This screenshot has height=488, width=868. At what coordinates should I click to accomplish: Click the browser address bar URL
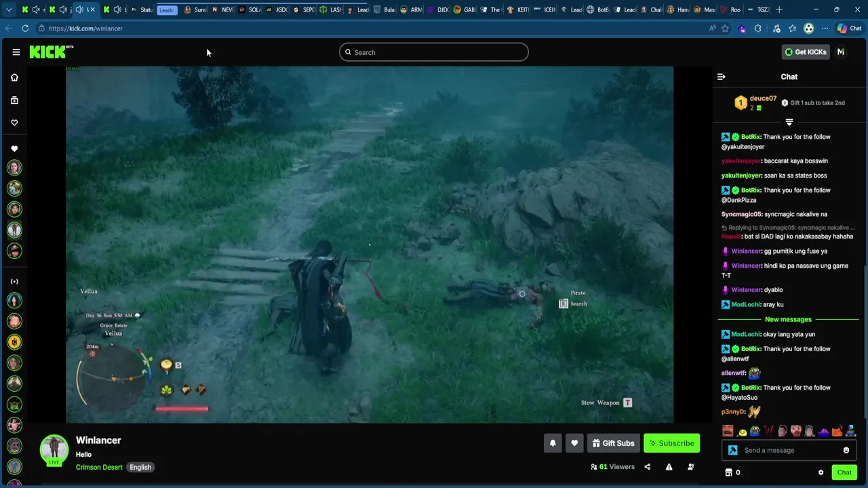tap(85, 28)
